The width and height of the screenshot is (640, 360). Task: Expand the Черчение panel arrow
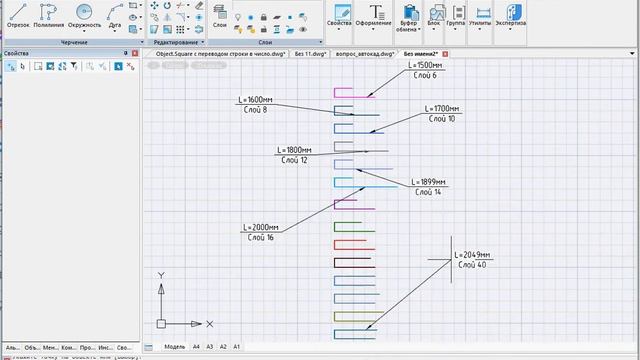[x=142, y=42]
